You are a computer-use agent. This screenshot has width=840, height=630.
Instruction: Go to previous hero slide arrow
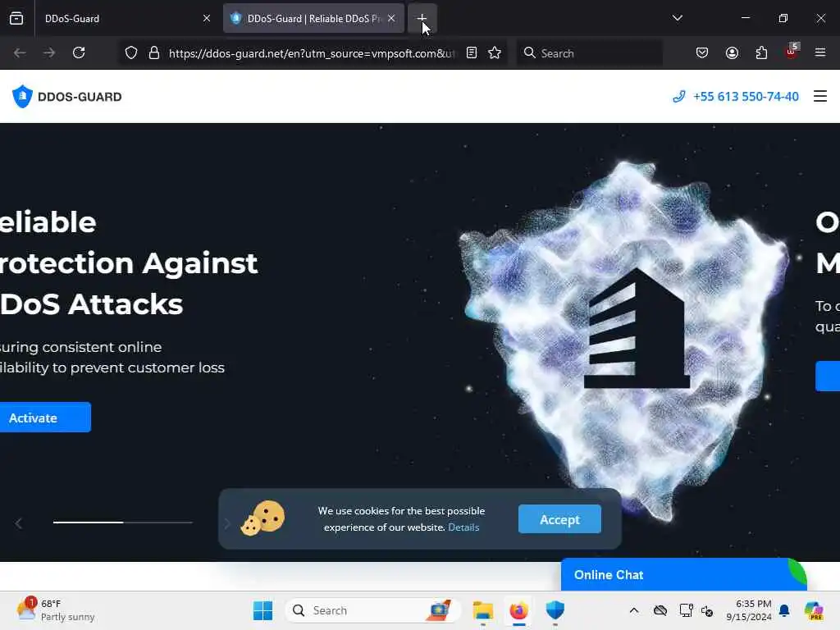click(x=19, y=523)
